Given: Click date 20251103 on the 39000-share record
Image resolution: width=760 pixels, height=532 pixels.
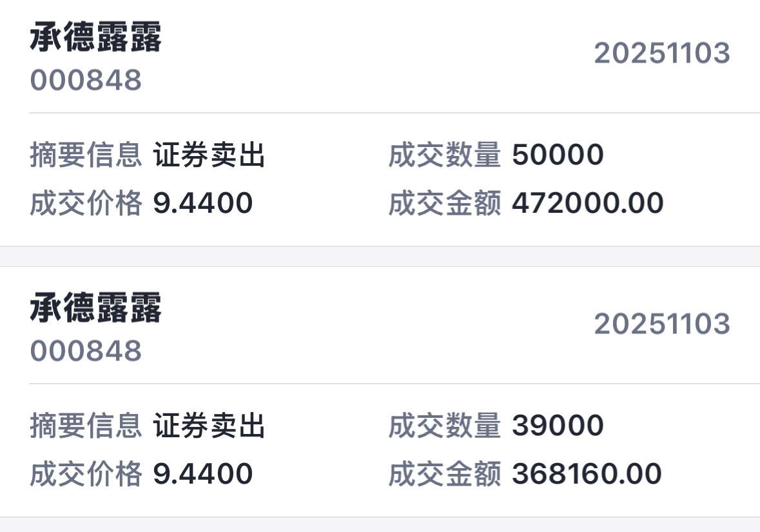Looking at the screenshot, I should click(x=662, y=324).
